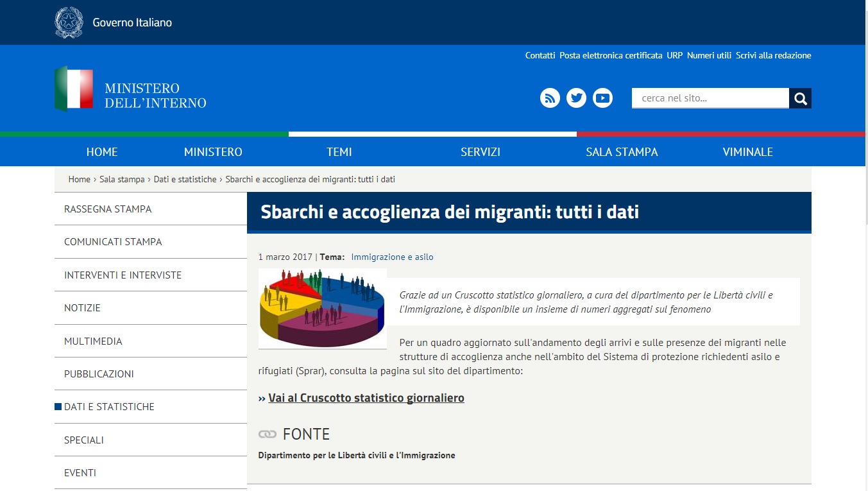Click the chain link icon beside FONTE
868x491 pixels.
tap(267, 435)
